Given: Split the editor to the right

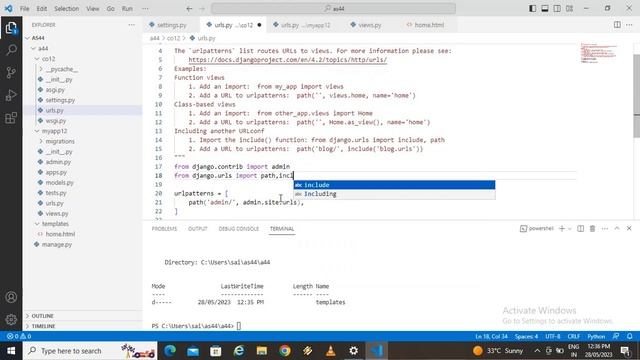Looking at the screenshot, I should pos(617,25).
